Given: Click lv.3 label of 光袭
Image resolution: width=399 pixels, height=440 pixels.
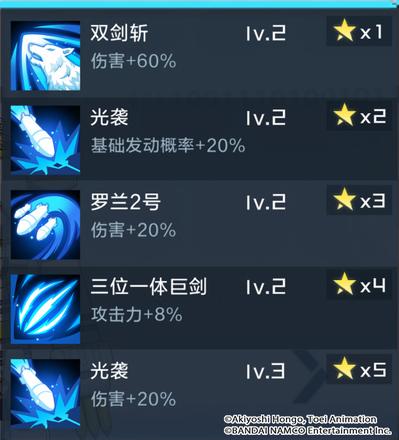Looking at the screenshot, I should (266, 371).
